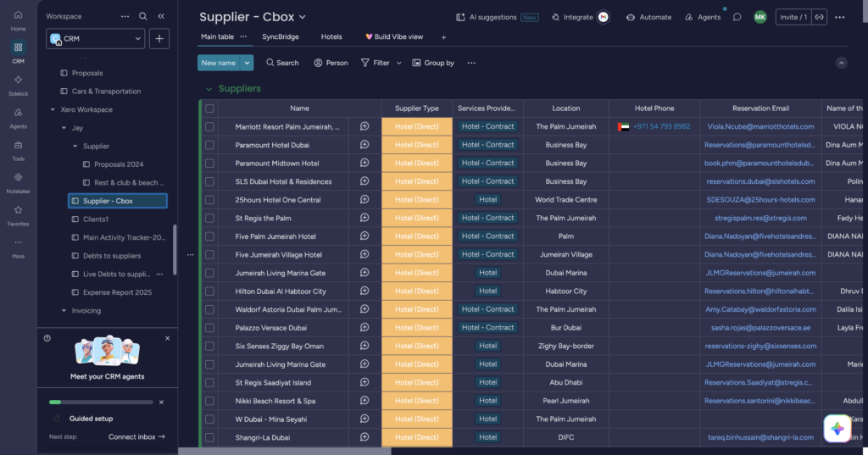Go to Home in left rail
Image resolution: width=868 pixels, height=455 pixels.
18,20
